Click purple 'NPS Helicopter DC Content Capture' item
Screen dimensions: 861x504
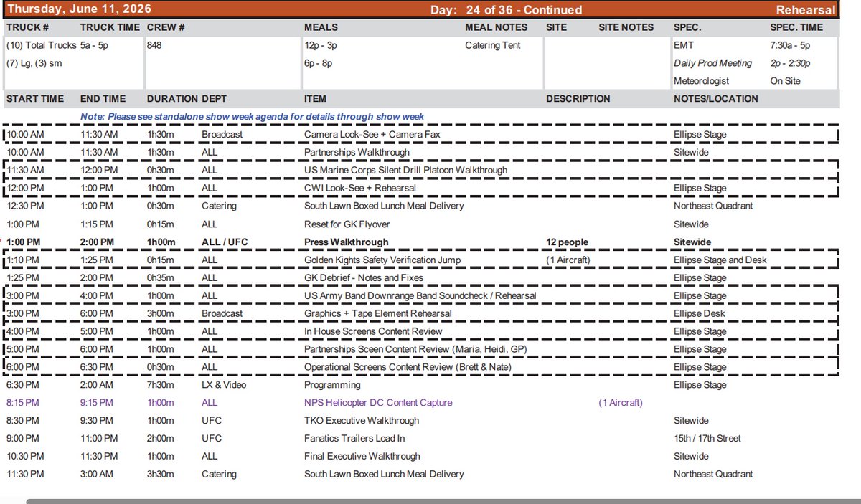tap(378, 403)
